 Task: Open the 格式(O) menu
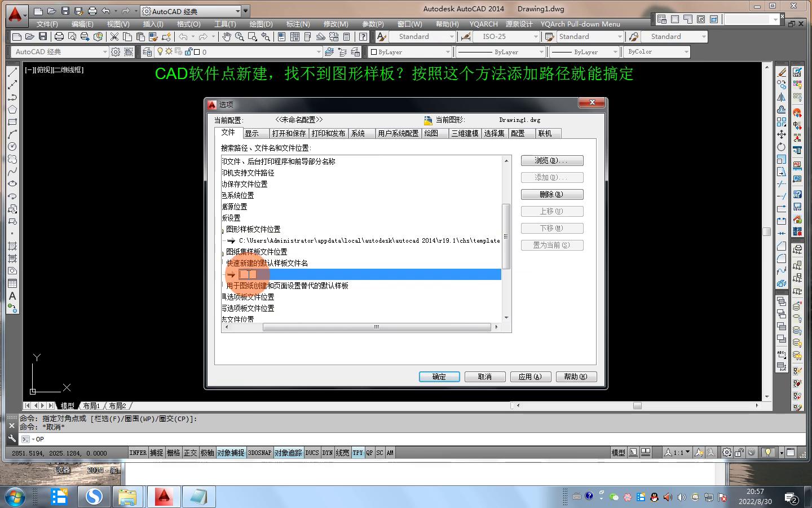coord(188,24)
